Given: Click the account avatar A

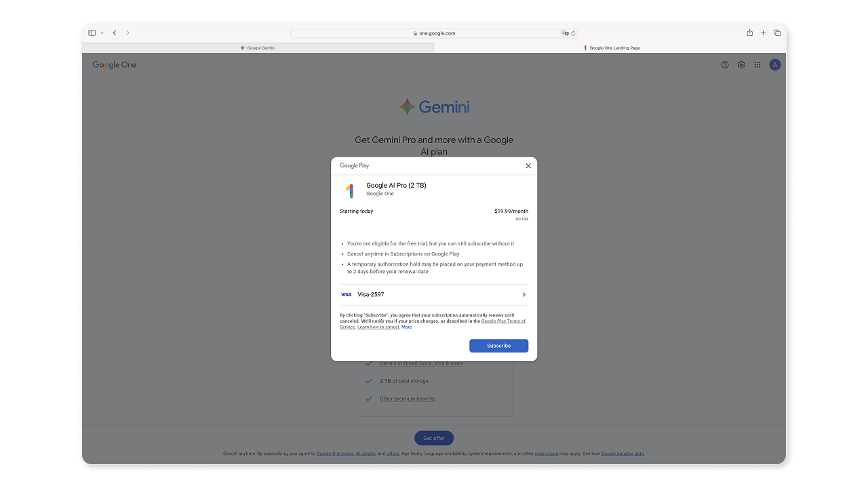Looking at the screenshot, I should 775,65.
